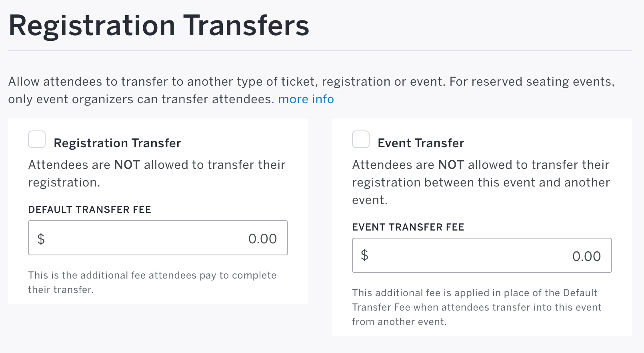Click the EVENT TRANSFER FEE label

(x=408, y=227)
